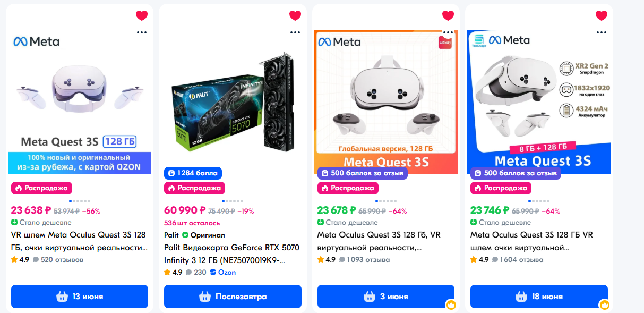
Task: Open three-dots menu on Palit video card
Action: pyautogui.click(x=295, y=32)
